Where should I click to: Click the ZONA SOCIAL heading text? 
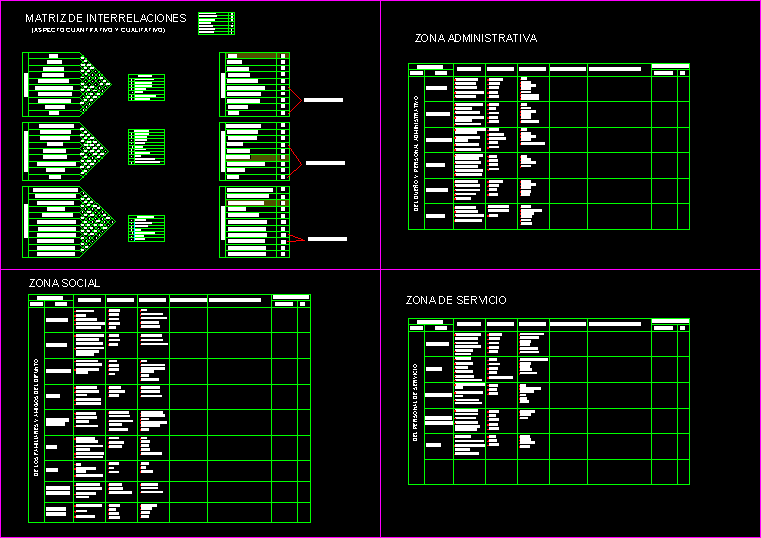click(64, 284)
